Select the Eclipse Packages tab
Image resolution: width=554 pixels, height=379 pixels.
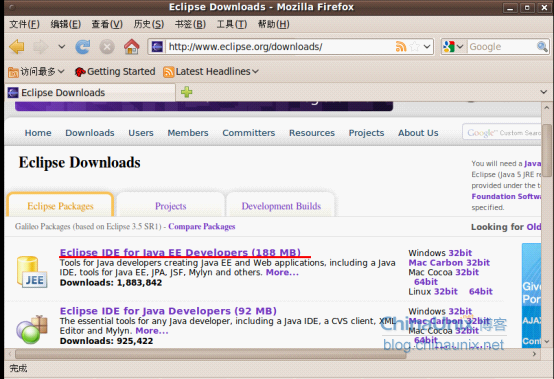(x=60, y=206)
